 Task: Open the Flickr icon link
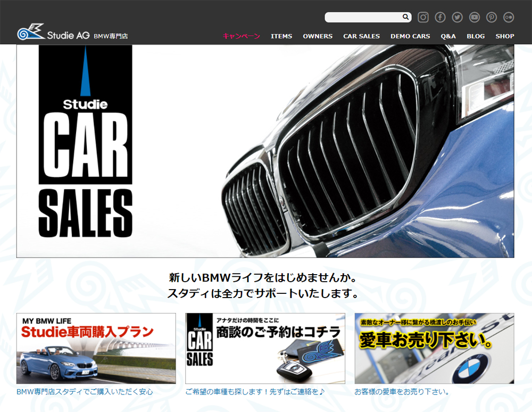(509, 18)
